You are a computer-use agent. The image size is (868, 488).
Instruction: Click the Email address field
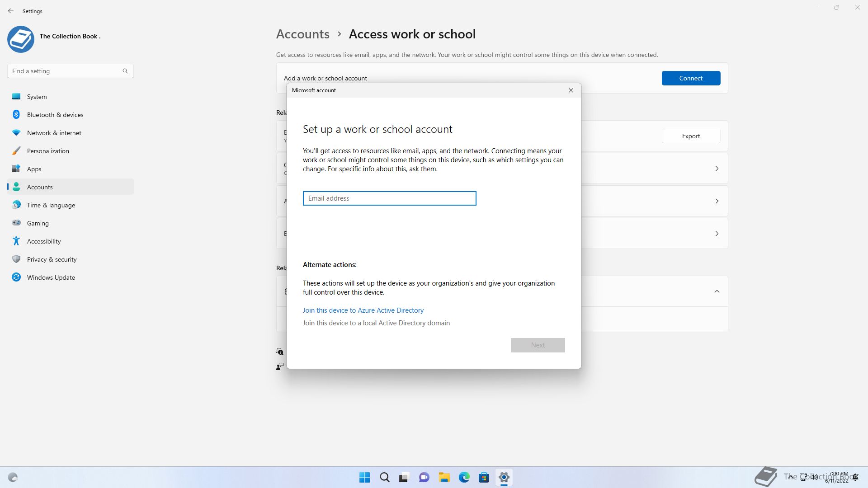click(x=389, y=198)
